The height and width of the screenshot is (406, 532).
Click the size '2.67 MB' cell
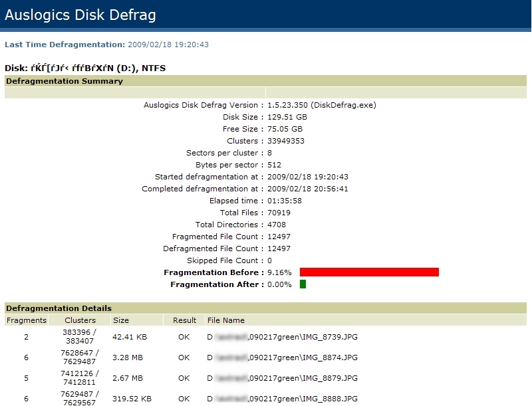click(128, 378)
